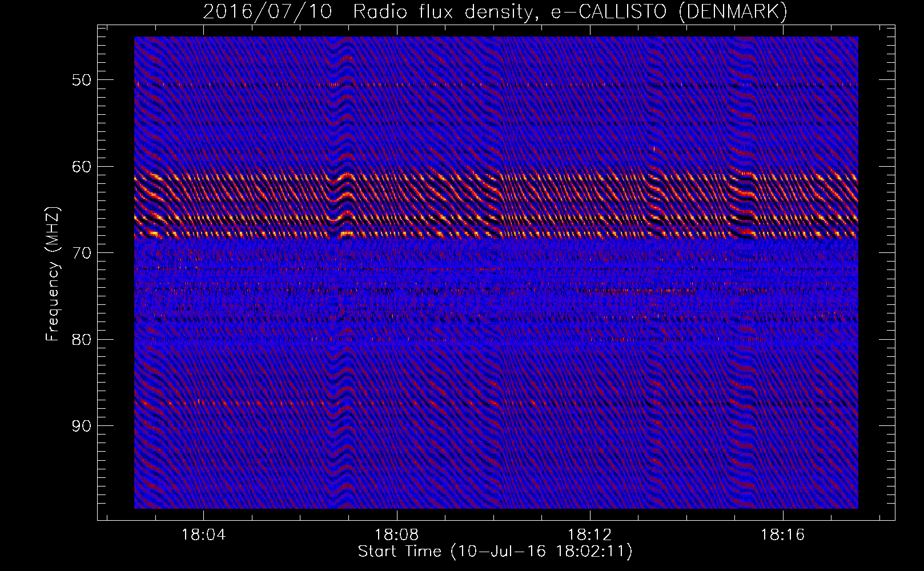Click the 60 MHz frequency tick label
Image resolution: width=924 pixels, height=571 pixels.
[82, 167]
